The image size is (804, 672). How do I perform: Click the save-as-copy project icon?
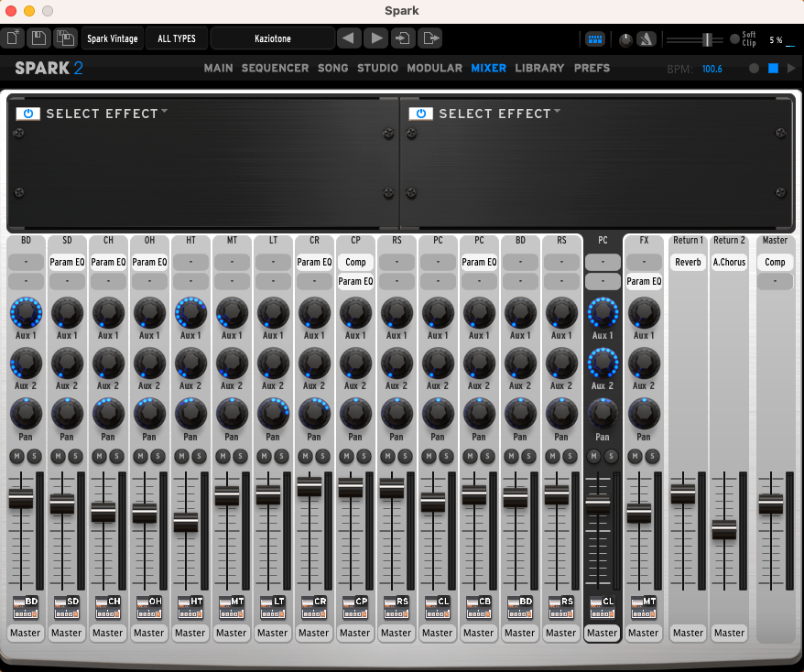coord(64,38)
